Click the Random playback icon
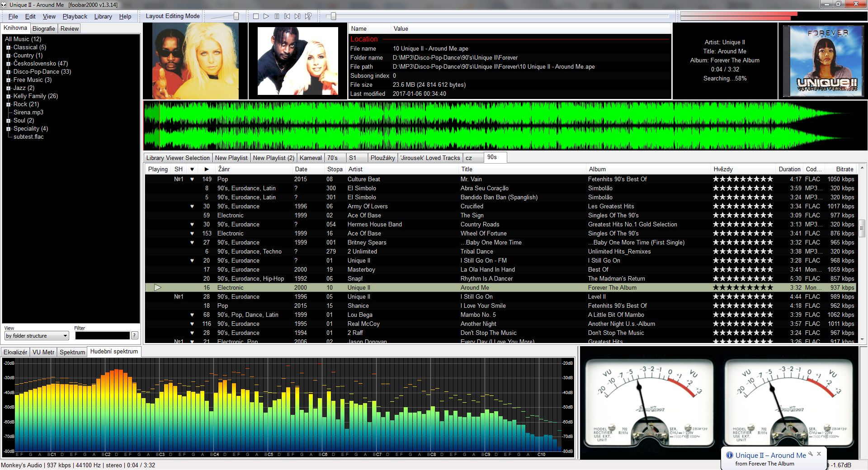 tap(308, 16)
